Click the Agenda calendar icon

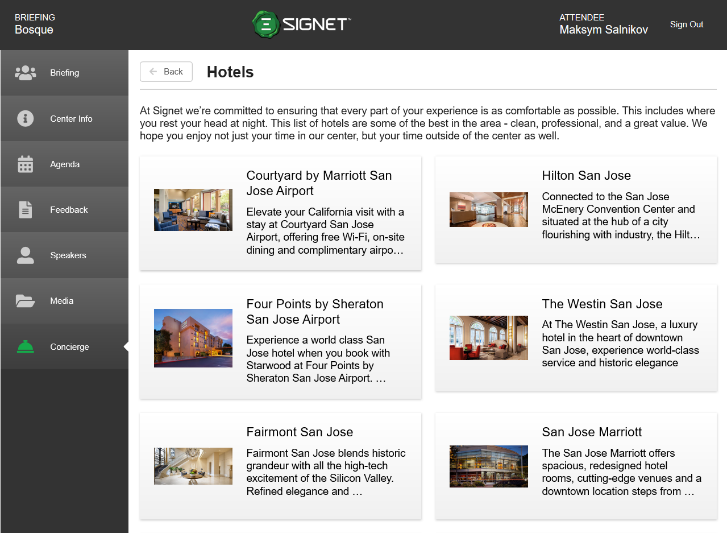26,164
